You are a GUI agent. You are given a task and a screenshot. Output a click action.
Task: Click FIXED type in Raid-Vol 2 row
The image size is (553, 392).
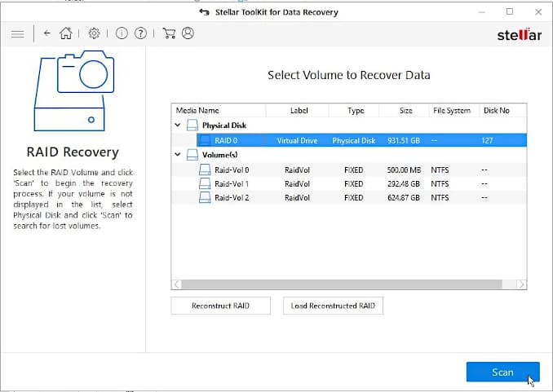pos(354,198)
